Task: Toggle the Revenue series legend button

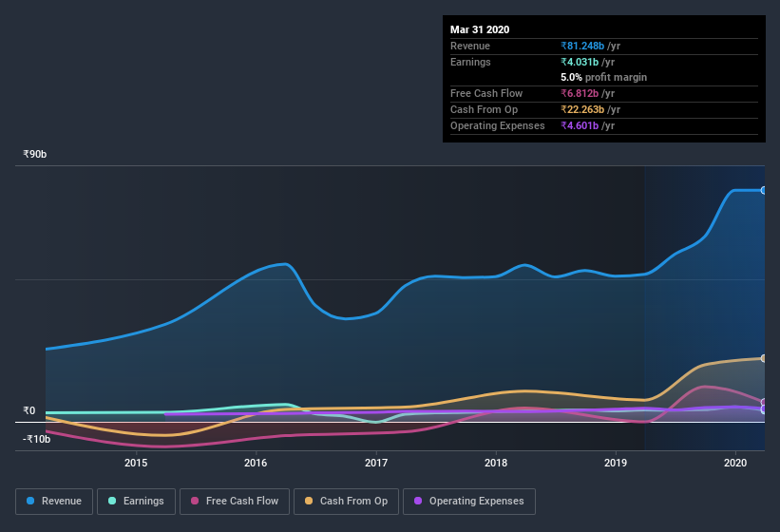Action: point(54,502)
